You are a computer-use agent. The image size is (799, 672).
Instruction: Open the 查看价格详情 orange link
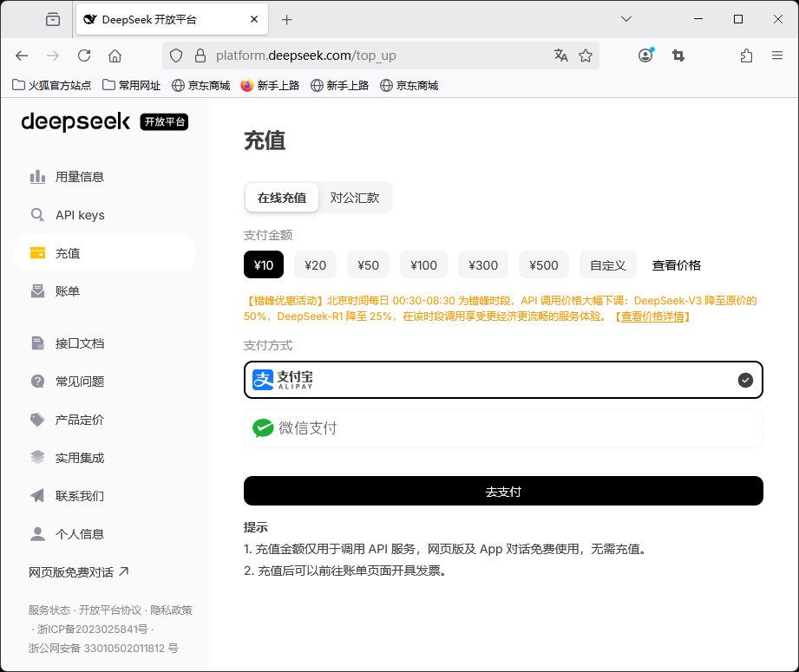[652, 316]
